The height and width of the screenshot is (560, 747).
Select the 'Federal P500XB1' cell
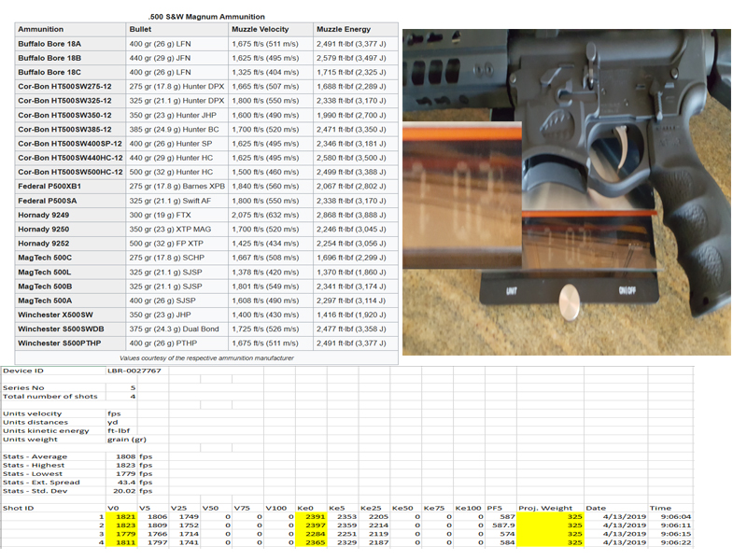[70, 186]
